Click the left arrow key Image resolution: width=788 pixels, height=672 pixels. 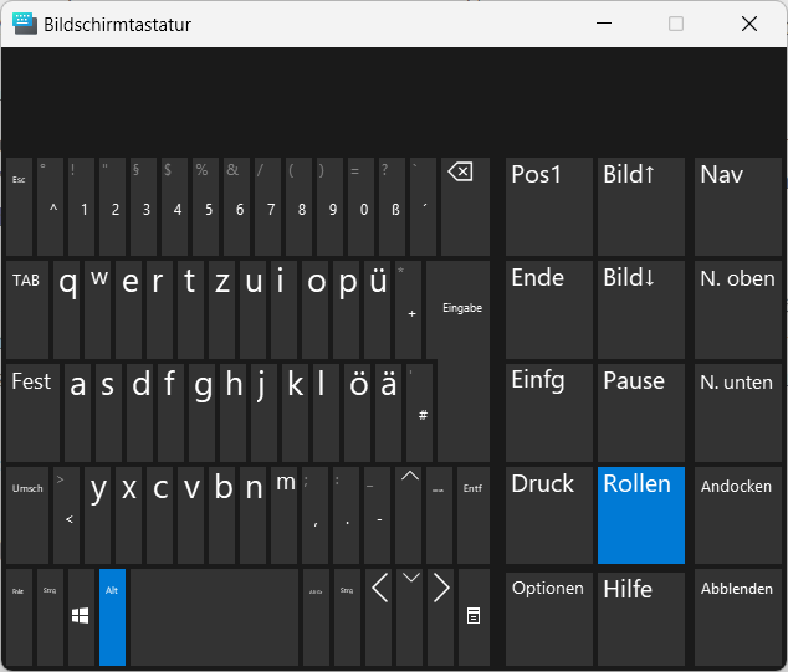coord(380,617)
